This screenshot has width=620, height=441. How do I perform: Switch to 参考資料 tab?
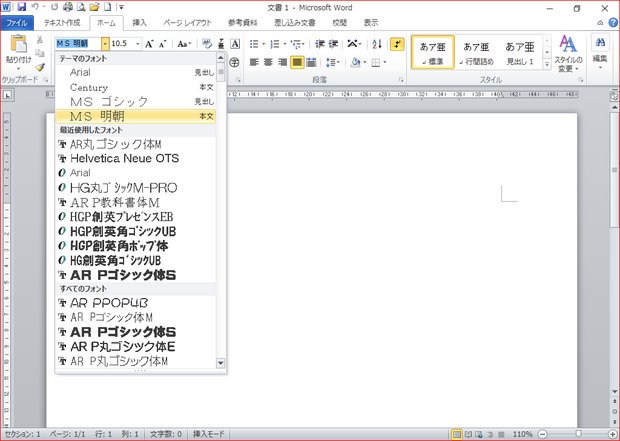[242, 23]
